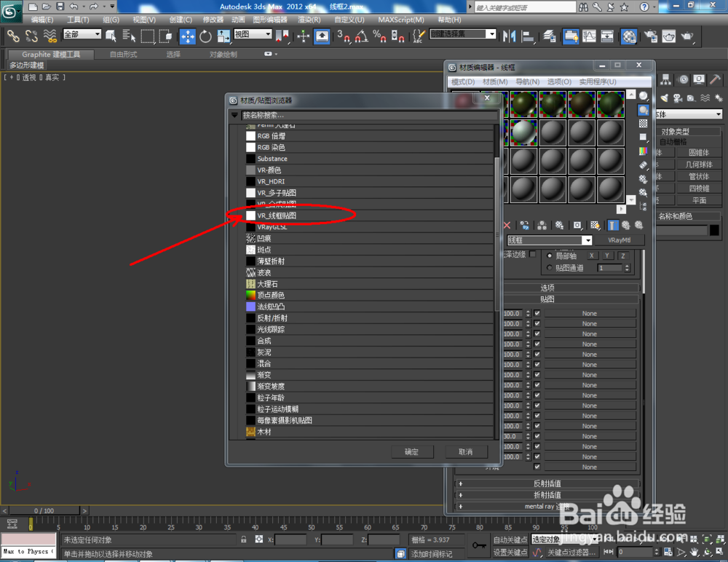This screenshot has height=562, width=728.
Task: Toggle 3D Snaps in toolbar
Action: point(344,36)
